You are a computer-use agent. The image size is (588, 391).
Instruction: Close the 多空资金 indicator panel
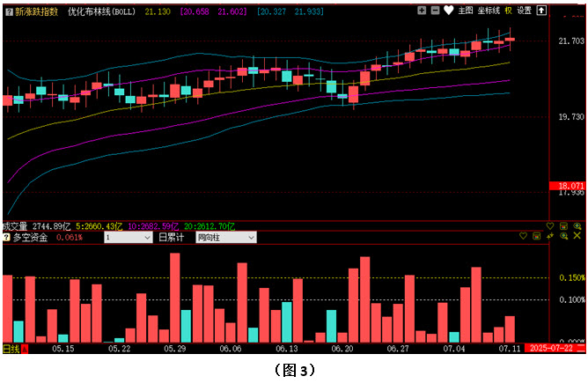[x=577, y=236]
